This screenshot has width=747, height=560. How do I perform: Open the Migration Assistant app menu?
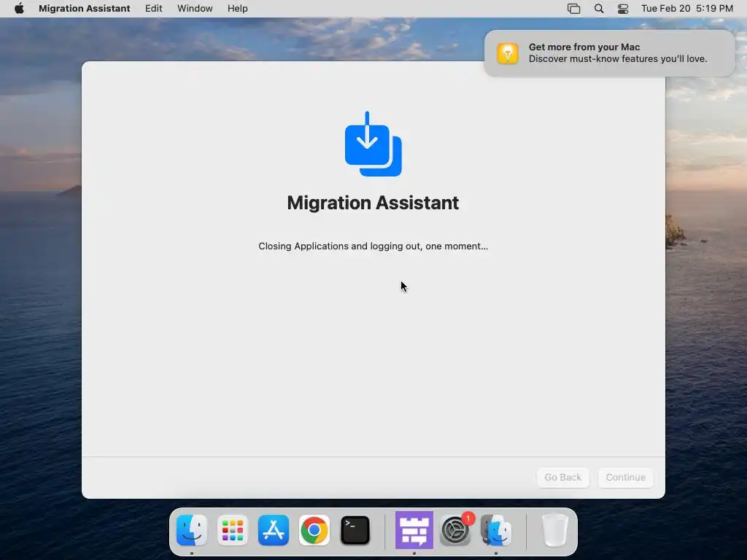pos(85,9)
